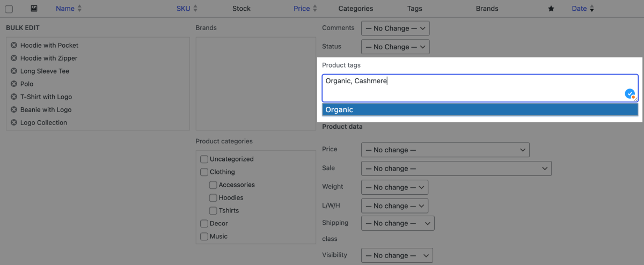Image resolution: width=644 pixels, height=265 pixels.
Task: Toggle the select-all products checkbox
Action: click(9, 9)
